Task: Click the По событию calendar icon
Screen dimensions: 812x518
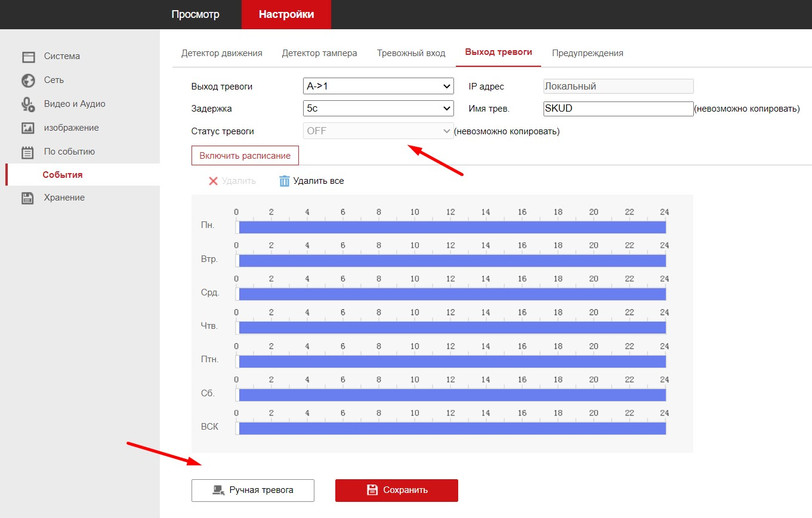Action: (x=28, y=152)
